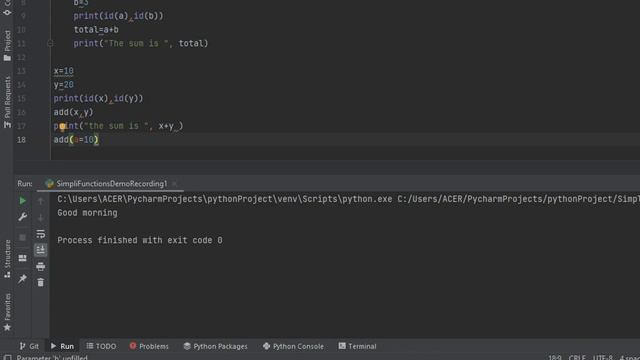Click cursor position 18:9 in status bar

pos(554,358)
